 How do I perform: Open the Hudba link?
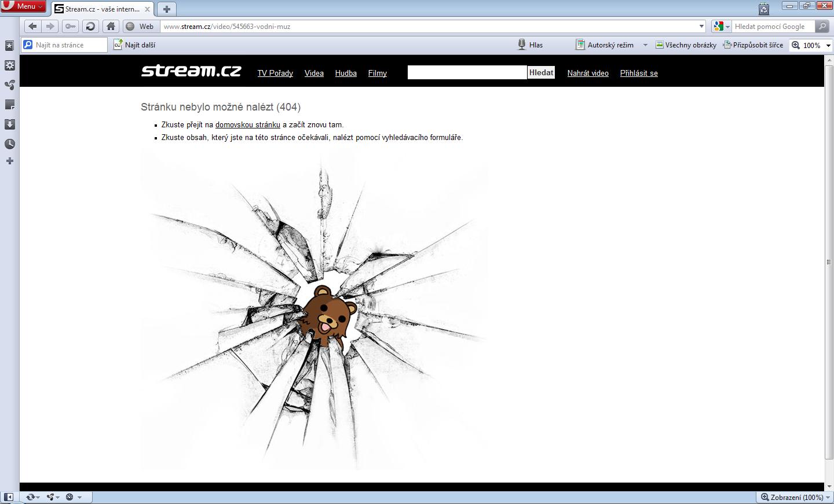(346, 73)
